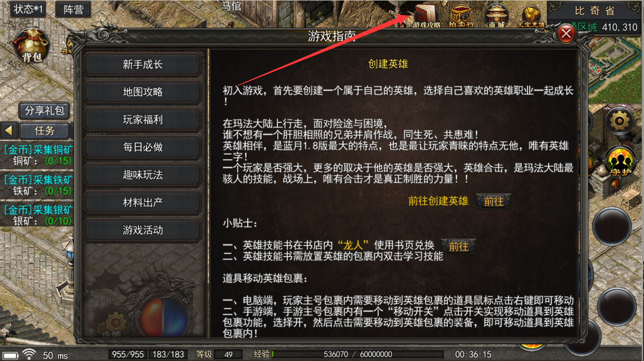
Task: Open the settings gear icon
Action: pyautogui.click(x=619, y=120)
